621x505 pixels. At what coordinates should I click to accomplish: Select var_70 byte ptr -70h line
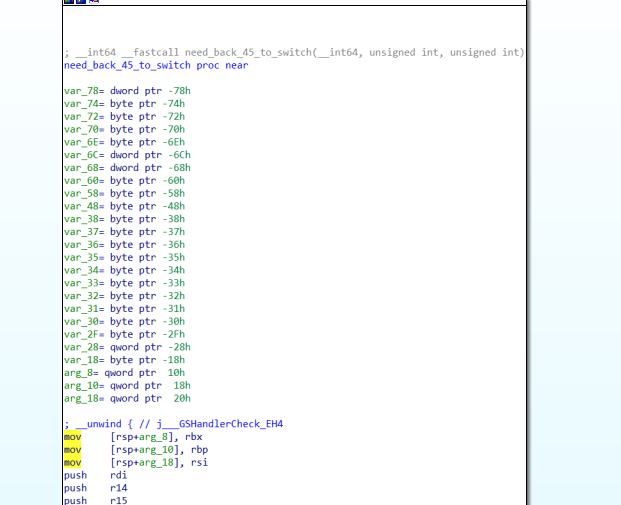coord(124,130)
